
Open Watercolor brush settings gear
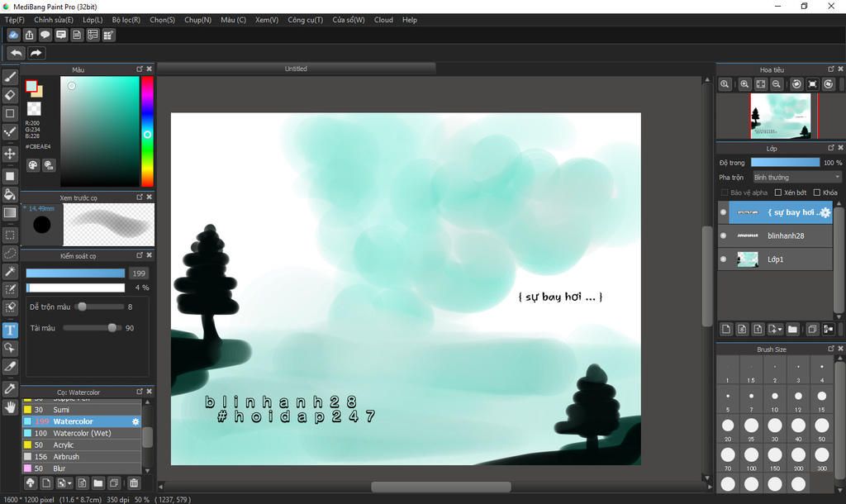pos(136,421)
